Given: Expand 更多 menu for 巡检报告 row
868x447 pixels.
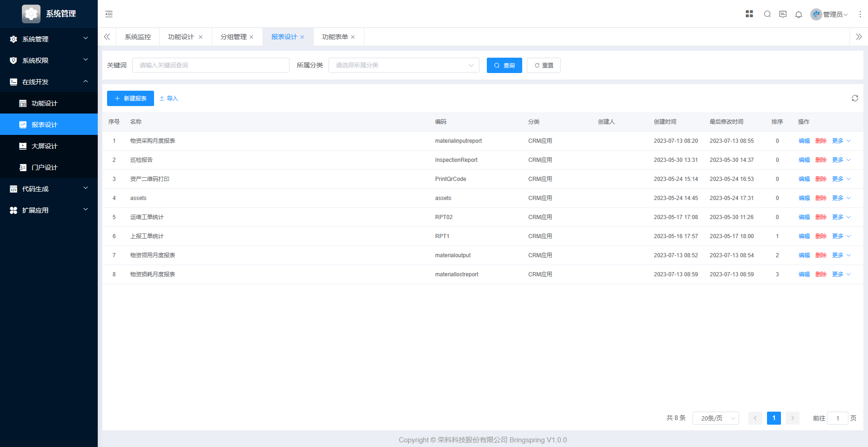Looking at the screenshot, I should tap(841, 160).
